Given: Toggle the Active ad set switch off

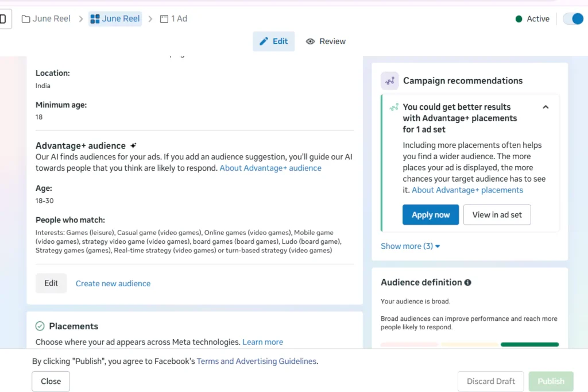Looking at the screenshot, I should (572, 19).
